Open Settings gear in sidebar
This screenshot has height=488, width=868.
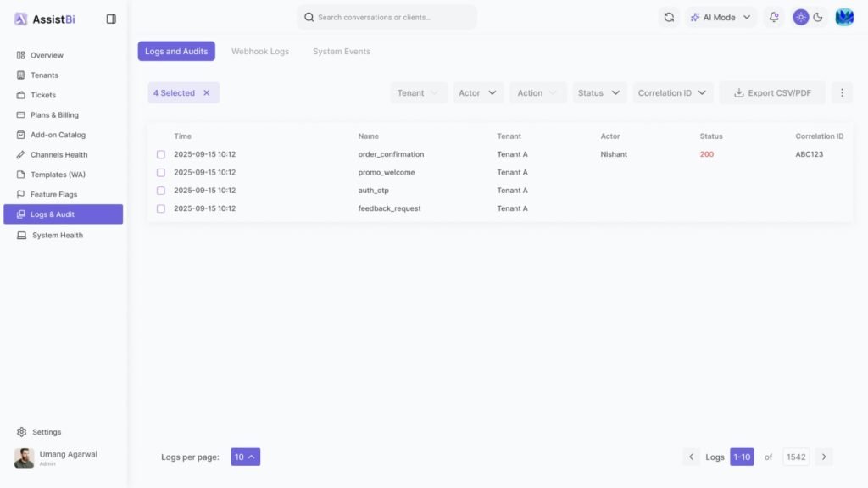22,432
